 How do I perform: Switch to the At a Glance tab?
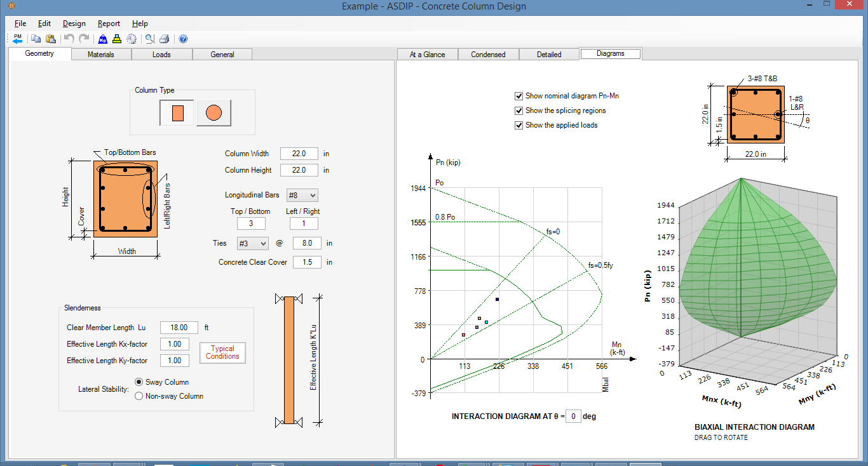click(427, 54)
